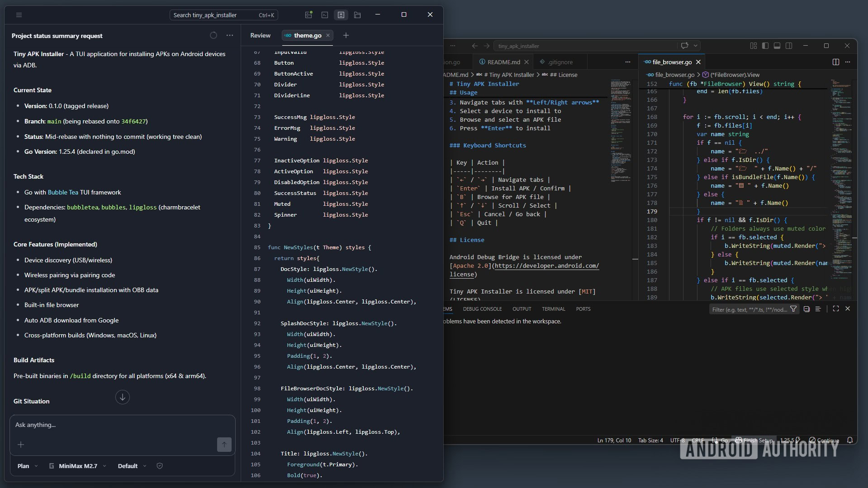Expand the Git Situation section arrow

pyautogui.click(x=122, y=397)
